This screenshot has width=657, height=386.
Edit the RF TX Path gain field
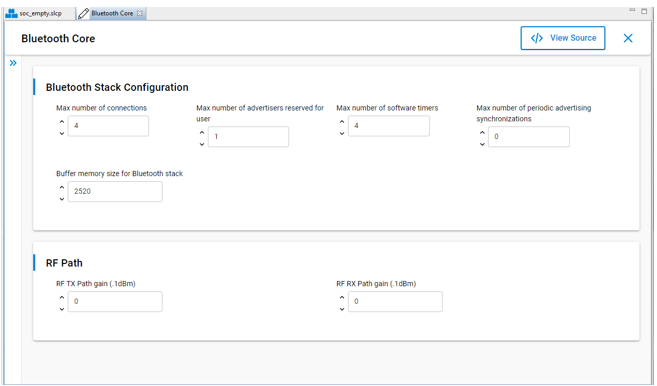[115, 301]
